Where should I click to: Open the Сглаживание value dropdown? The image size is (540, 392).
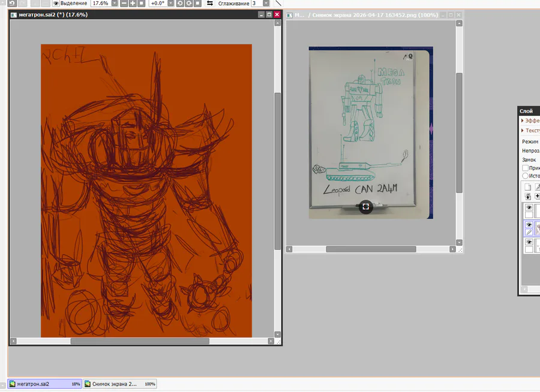pyautogui.click(x=266, y=3)
